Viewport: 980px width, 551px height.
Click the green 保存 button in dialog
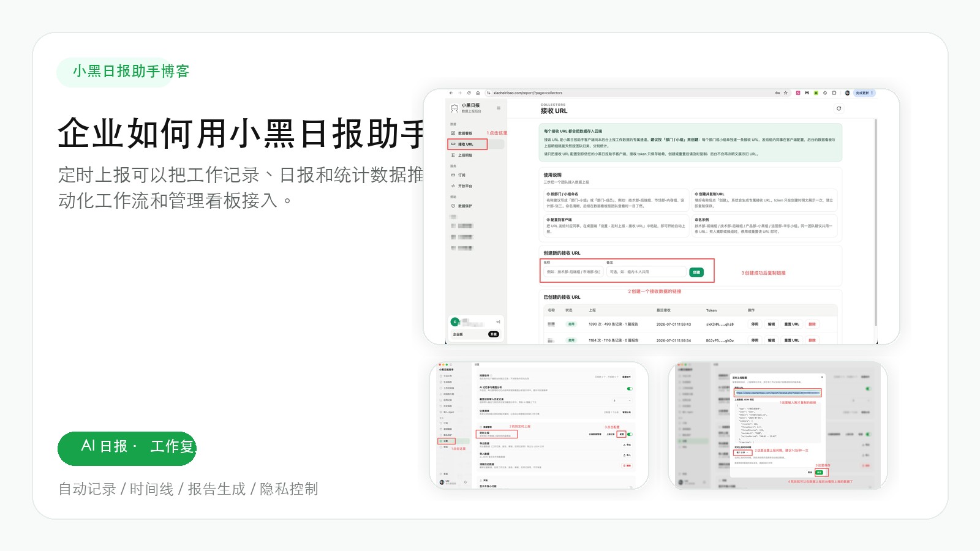coord(819,473)
